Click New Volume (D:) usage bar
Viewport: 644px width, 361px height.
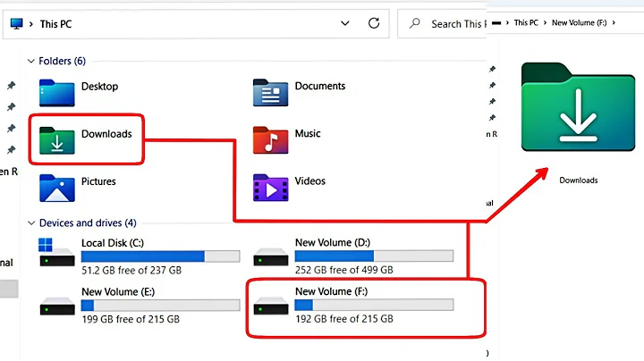[374, 256]
